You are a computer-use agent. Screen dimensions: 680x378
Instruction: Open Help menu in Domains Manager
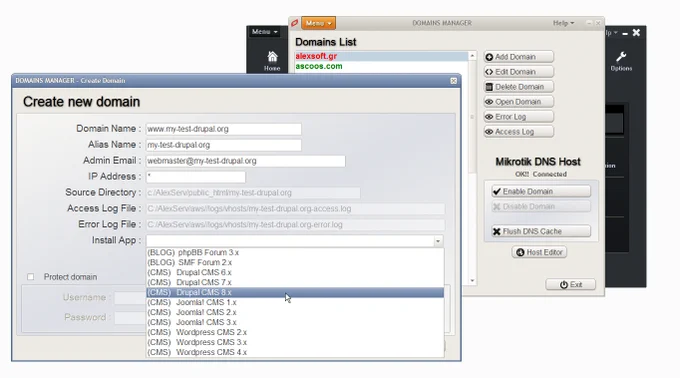563,23
